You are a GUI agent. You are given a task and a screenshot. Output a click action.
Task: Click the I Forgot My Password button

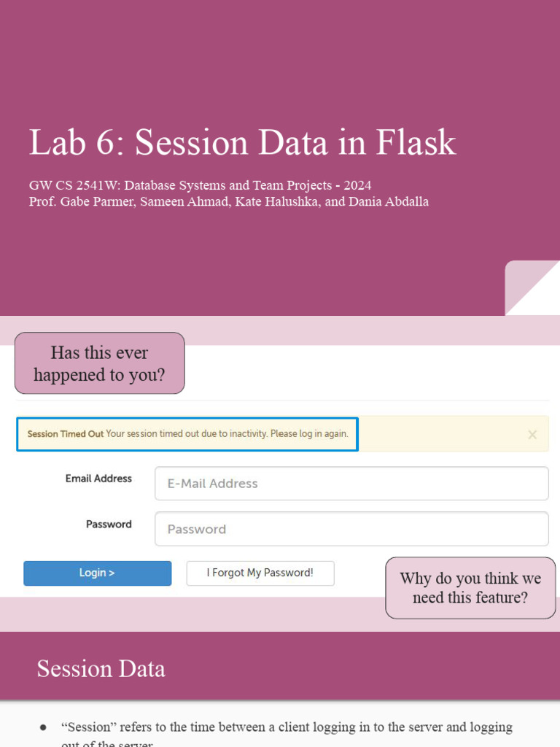point(260,573)
